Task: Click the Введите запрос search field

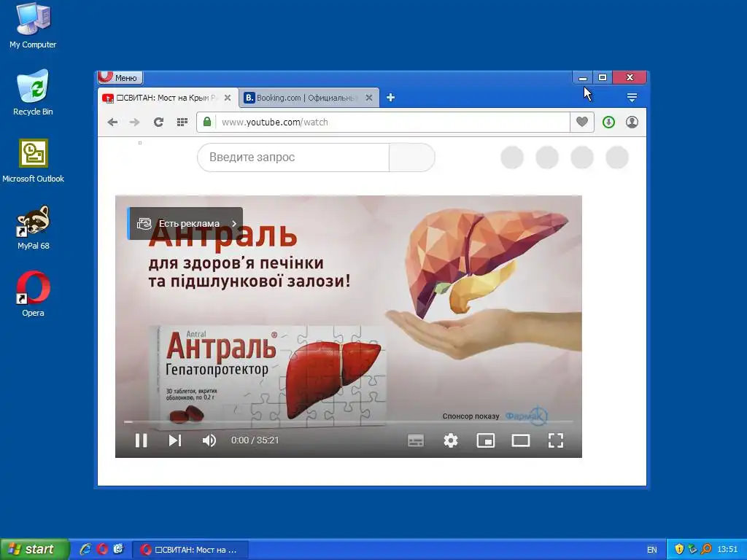Action: 293,157
